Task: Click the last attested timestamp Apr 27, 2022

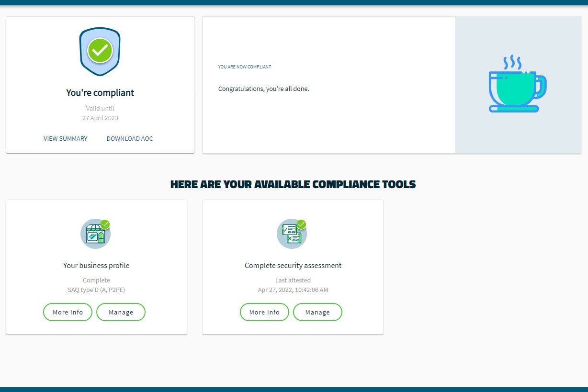Action: tap(293, 290)
